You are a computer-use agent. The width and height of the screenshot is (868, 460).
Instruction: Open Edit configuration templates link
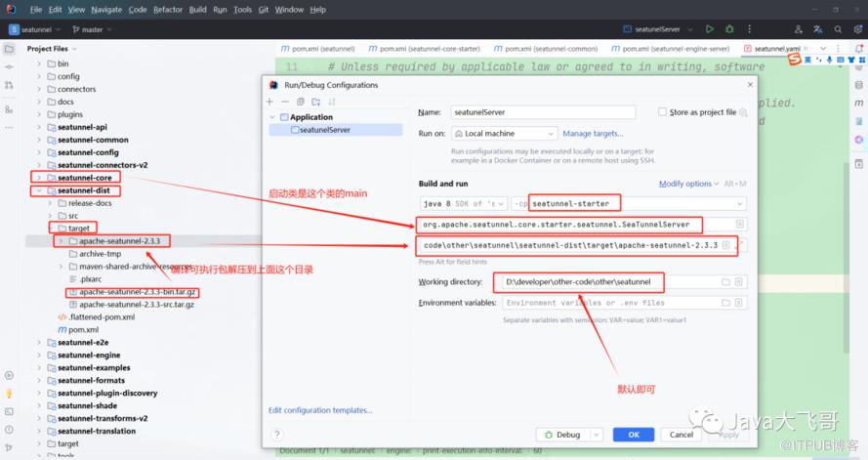[320, 410]
